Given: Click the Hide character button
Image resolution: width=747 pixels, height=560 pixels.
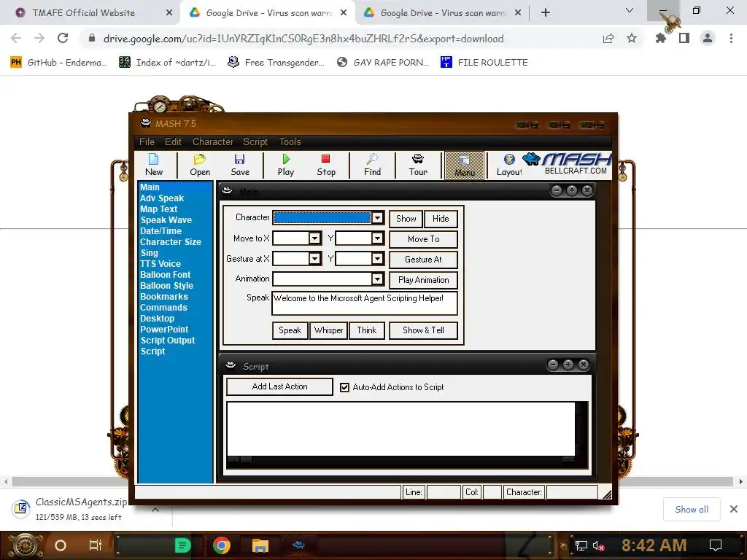Looking at the screenshot, I should (x=441, y=219).
